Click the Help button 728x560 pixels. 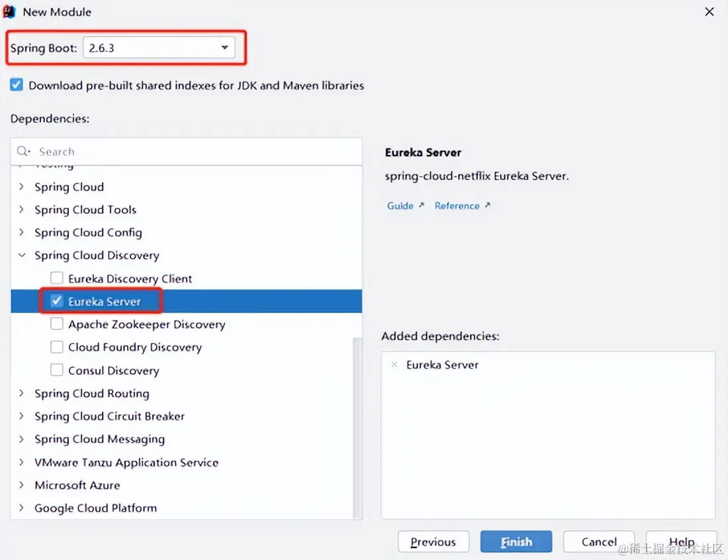tap(681, 542)
